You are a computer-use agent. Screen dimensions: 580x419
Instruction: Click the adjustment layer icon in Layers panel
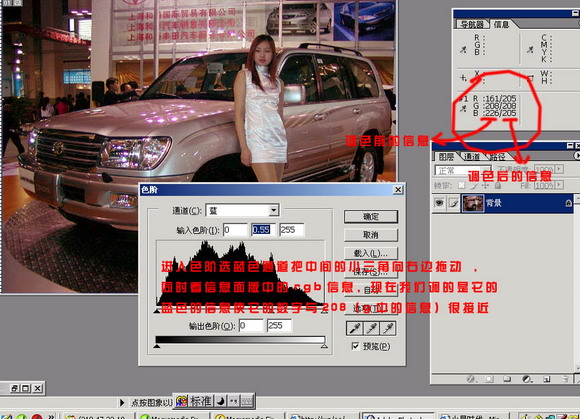point(527,379)
